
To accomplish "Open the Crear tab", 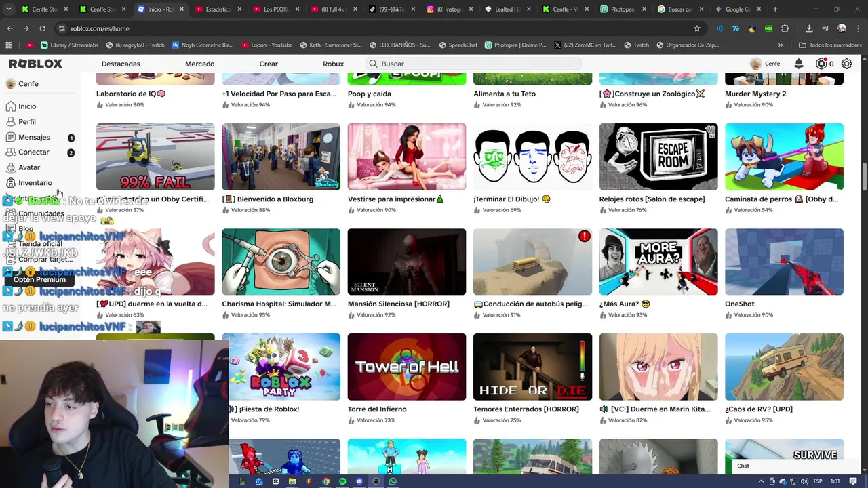I will click(x=269, y=64).
